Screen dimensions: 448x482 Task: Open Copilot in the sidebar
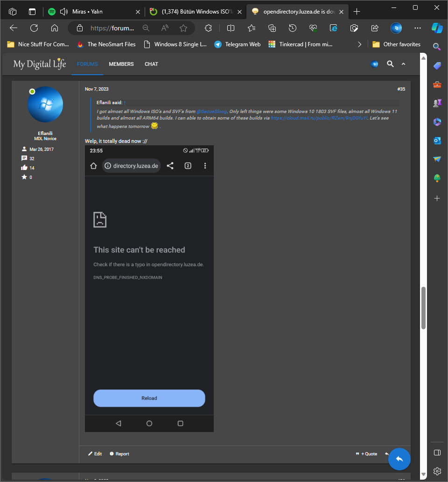[x=437, y=28]
